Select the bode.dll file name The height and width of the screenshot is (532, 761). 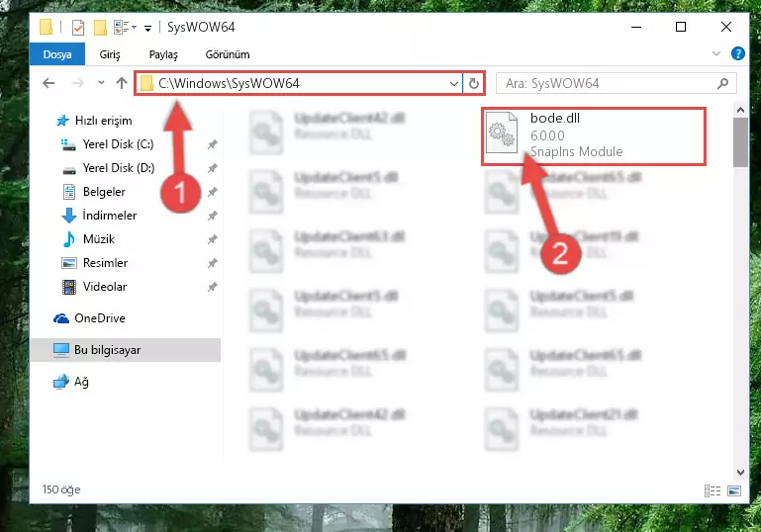555,118
